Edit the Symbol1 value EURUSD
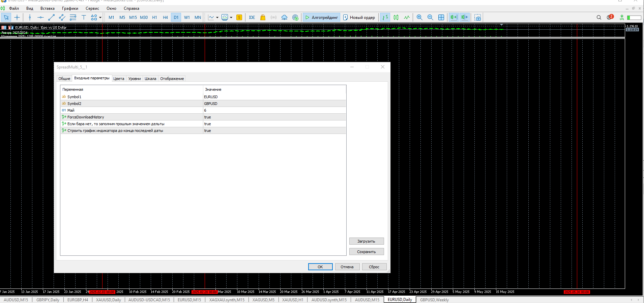This screenshot has width=644, height=303. pyautogui.click(x=274, y=97)
